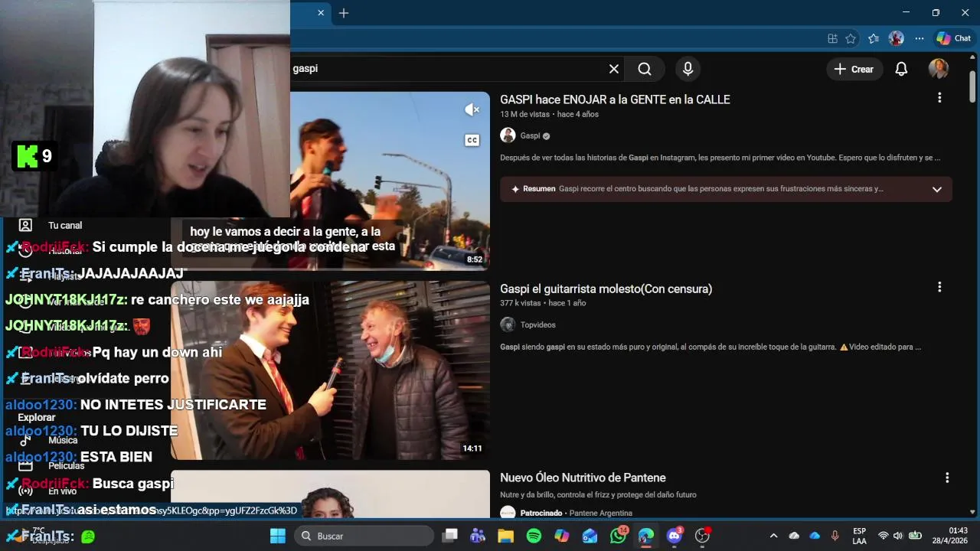Viewport: 980px width, 551px height.
Task: Click Patrocinado Pantene Argentina label
Action: coord(576,513)
